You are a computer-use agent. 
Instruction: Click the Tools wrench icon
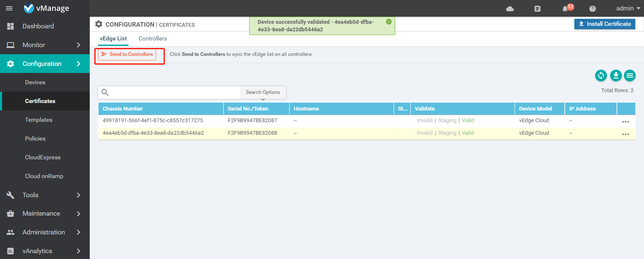[10, 195]
